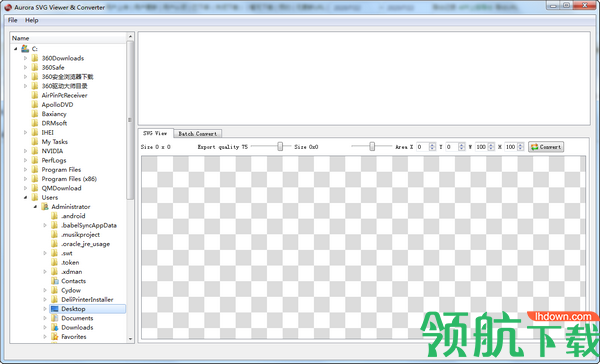Click the .oracle_jre_usage folder icon
The height and width of the screenshot is (364, 600).
coord(54,244)
